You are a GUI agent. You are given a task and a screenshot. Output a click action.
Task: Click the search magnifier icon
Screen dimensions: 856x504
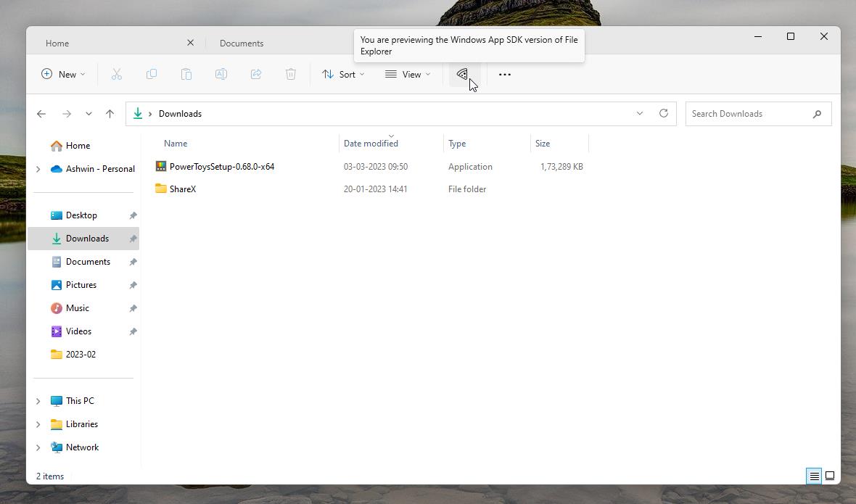pyautogui.click(x=817, y=114)
